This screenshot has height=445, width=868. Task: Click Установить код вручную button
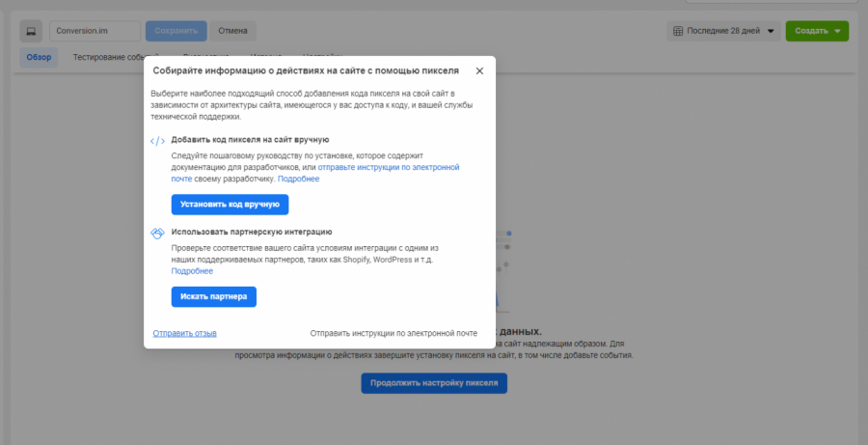pyautogui.click(x=230, y=205)
